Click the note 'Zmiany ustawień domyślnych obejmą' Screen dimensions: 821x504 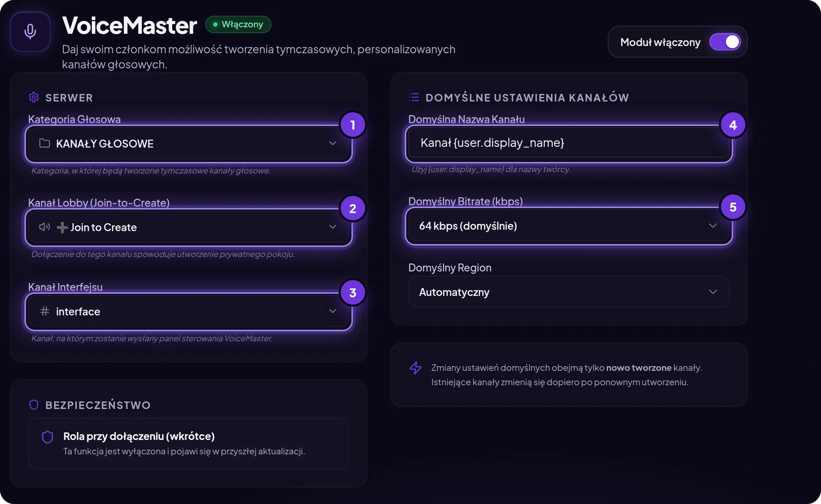click(566, 375)
